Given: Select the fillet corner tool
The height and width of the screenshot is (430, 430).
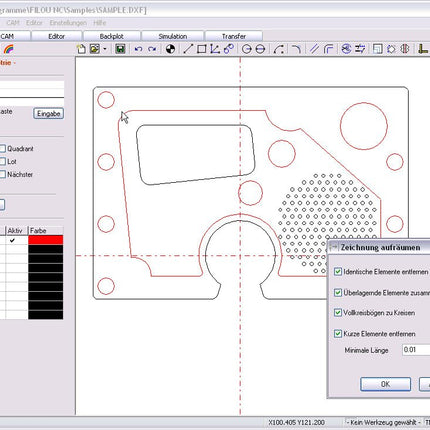Looking at the screenshot, I should coord(296,49).
